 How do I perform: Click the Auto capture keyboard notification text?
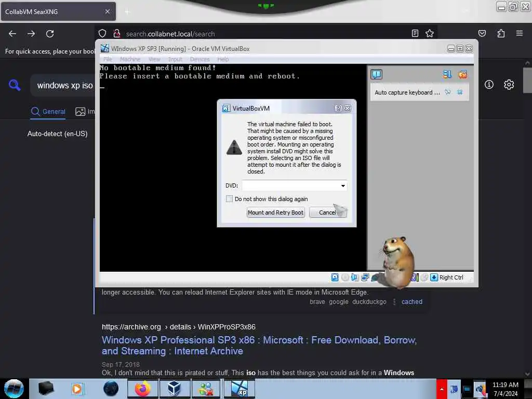(407, 92)
